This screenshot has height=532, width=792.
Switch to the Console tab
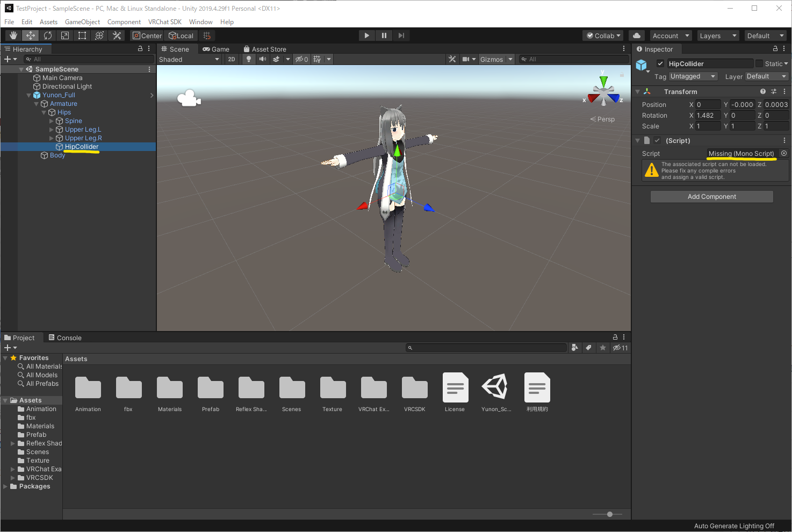click(x=65, y=337)
